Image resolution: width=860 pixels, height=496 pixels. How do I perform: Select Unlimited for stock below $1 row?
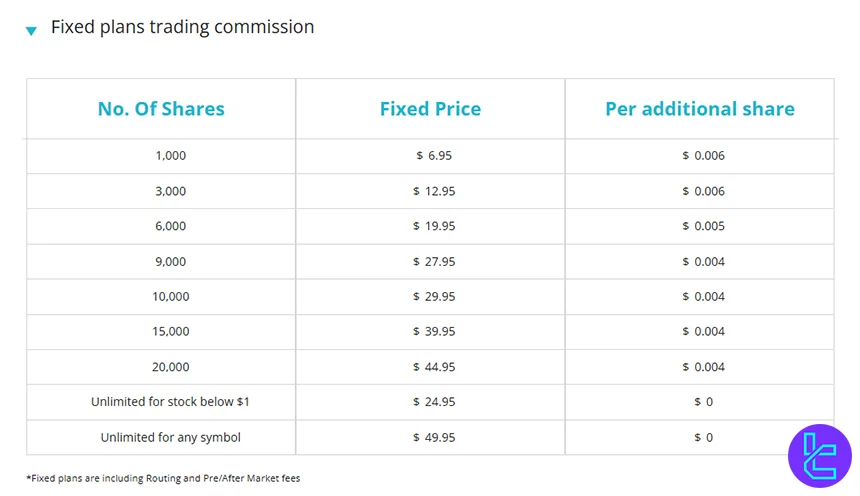tap(170, 402)
